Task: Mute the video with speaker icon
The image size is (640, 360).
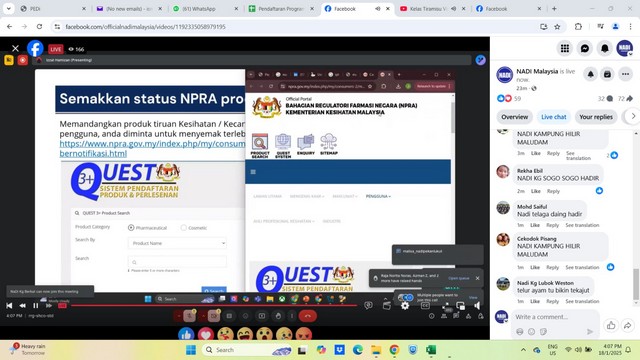Action: click(477, 305)
